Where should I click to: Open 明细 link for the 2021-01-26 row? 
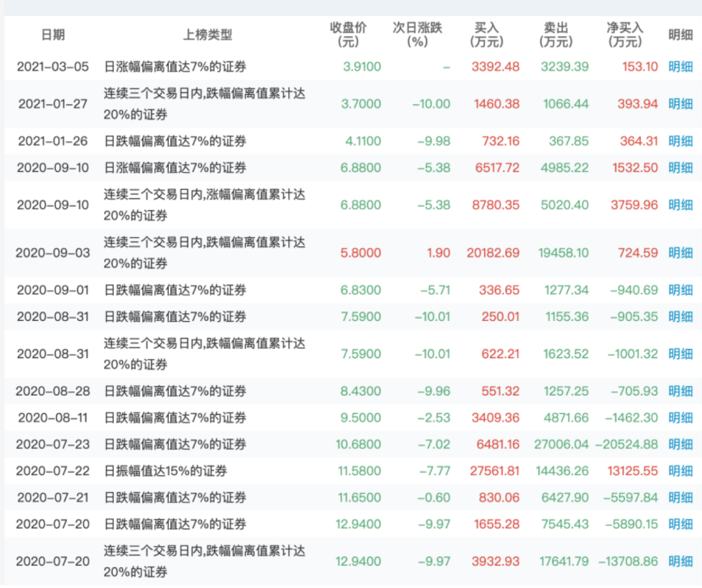681,141
